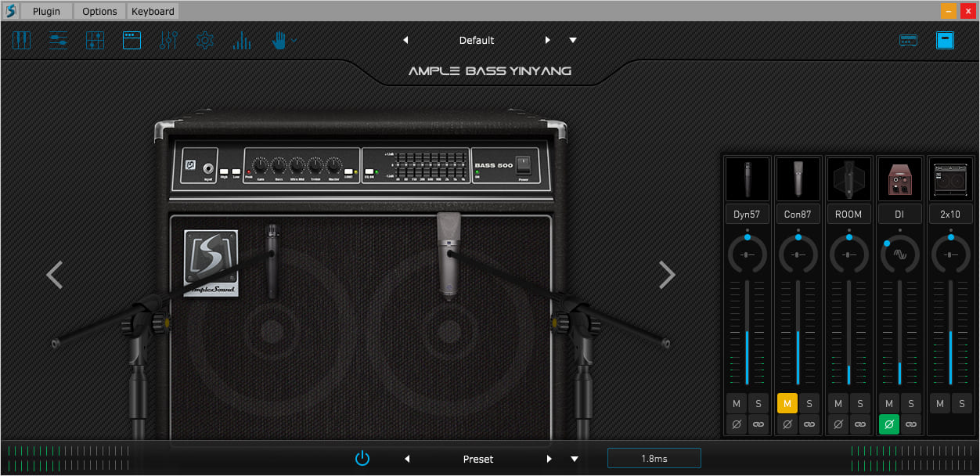
Task: Expand the dropdown arrow beside the hand icon
Action: (x=294, y=40)
